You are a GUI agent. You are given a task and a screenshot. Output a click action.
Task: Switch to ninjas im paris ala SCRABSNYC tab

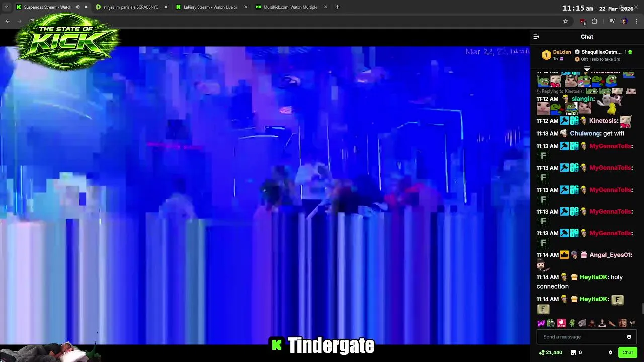tap(131, 7)
